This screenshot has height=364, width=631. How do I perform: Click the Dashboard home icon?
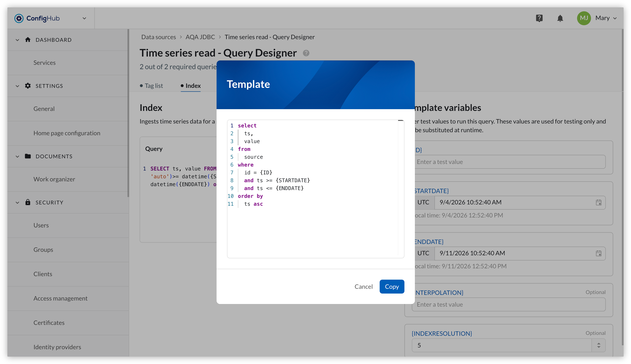[28, 40]
